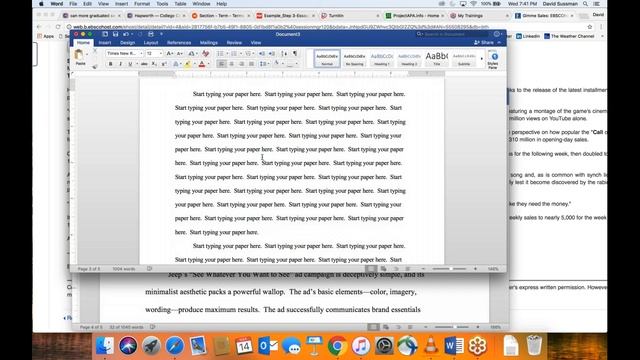
Task: Center the paragraph text
Action: [x=231, y=64]
